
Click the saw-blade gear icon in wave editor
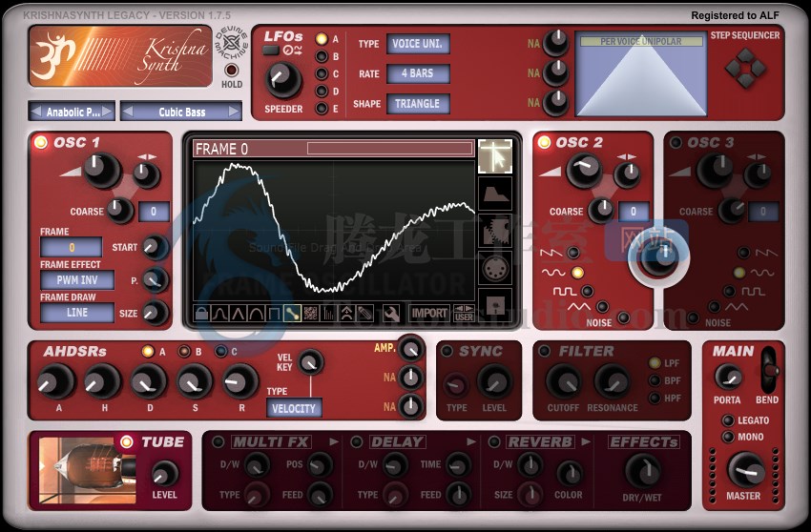click(x=495, y=231)
